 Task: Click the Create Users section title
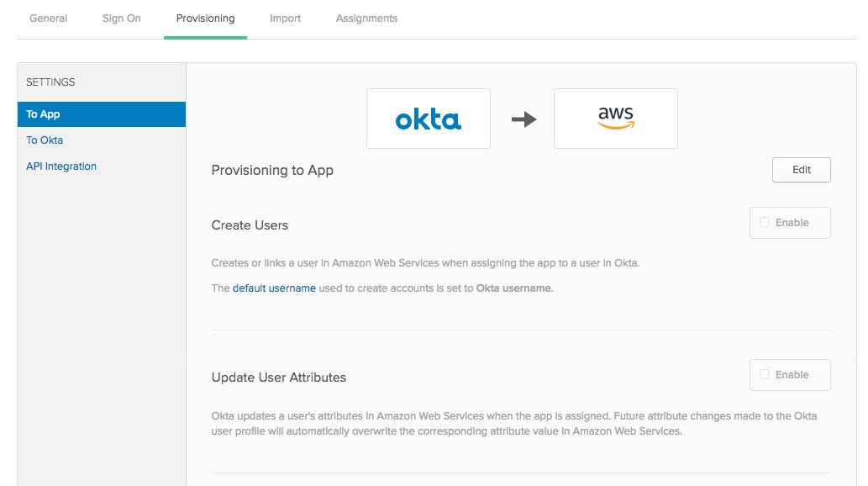click(x=250, y=225)
